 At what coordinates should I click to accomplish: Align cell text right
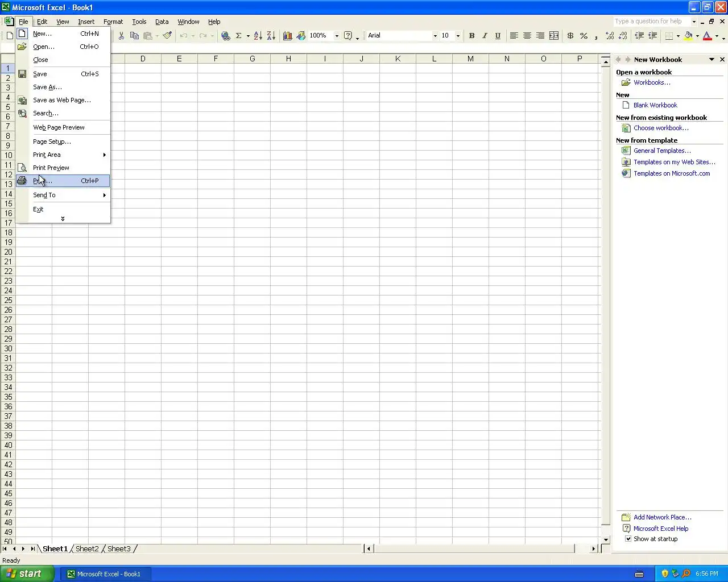[540, 35]
